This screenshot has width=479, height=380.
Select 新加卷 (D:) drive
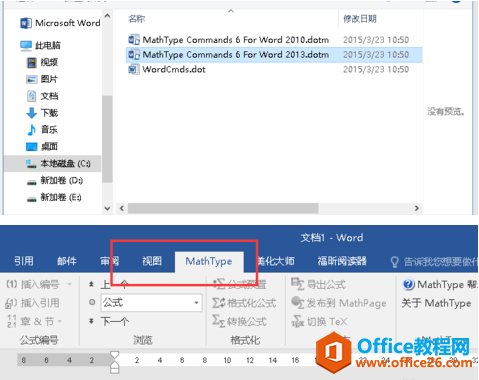pos(55,181)
